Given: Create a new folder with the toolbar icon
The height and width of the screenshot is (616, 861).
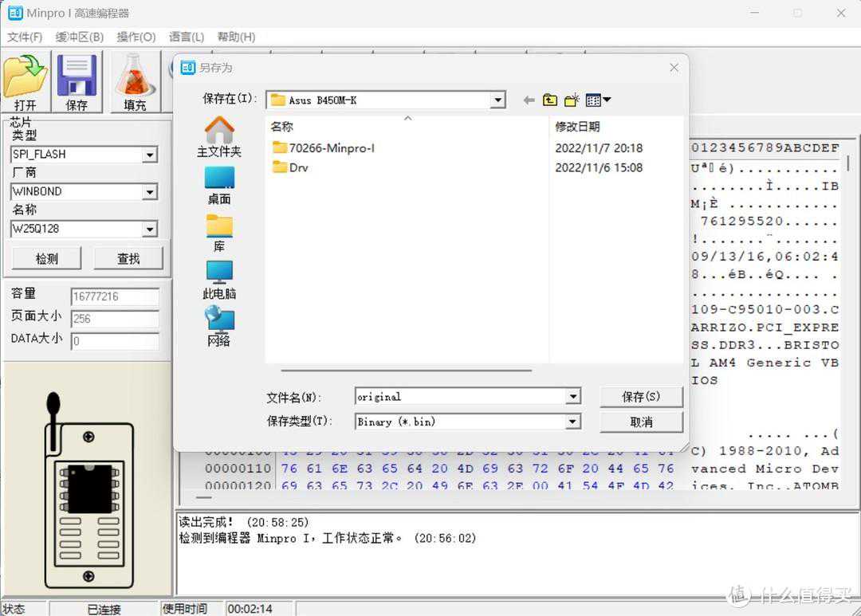Looking at the screenshot, I should (x=572, y=100).
